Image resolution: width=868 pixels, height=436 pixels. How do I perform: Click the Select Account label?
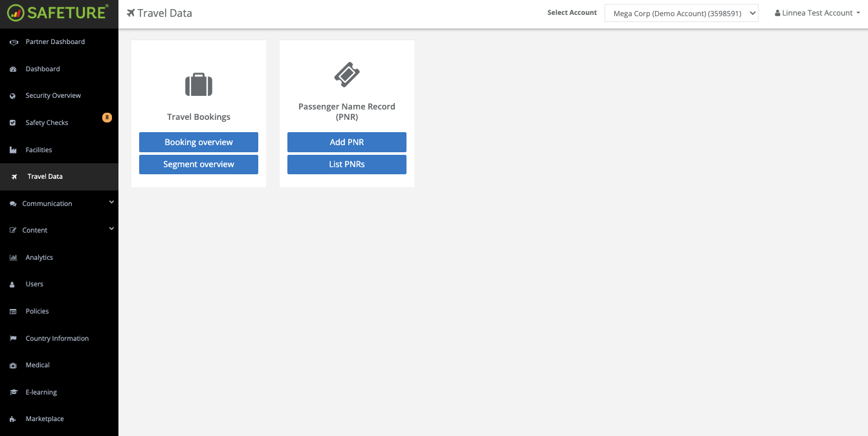click(x=572, y=13)
